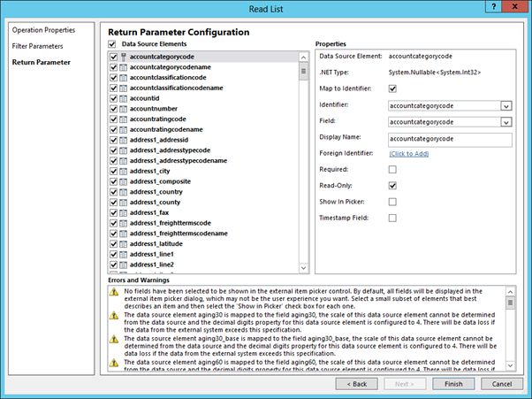Click field icon beside accountid
The image size is (532, 399).
pos(124,98)
